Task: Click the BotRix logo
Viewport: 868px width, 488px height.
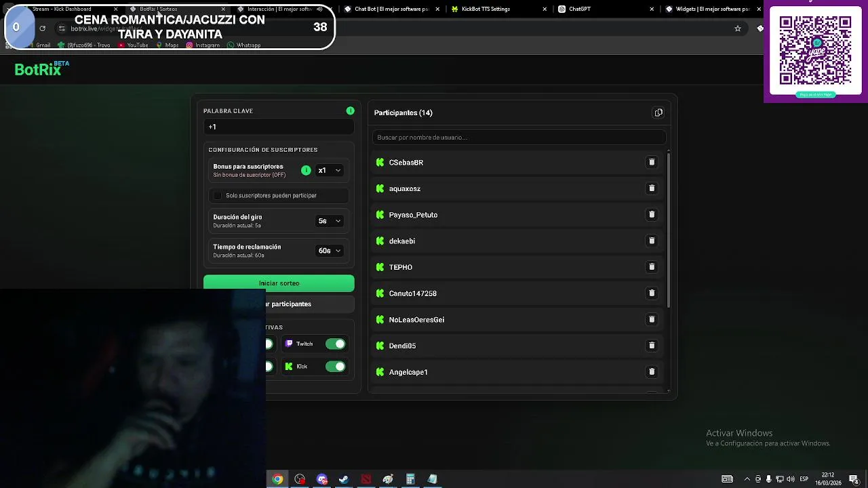Action: click(41, 68)
